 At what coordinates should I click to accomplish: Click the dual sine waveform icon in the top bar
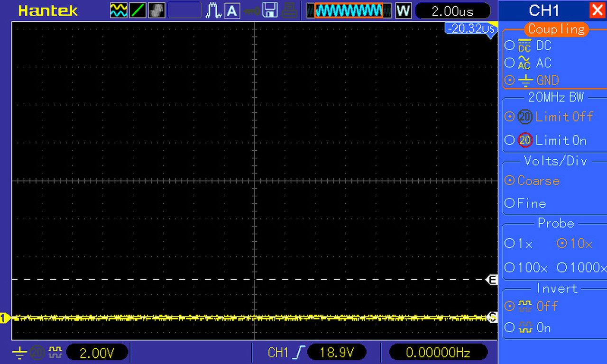click(x=118, y=10)
